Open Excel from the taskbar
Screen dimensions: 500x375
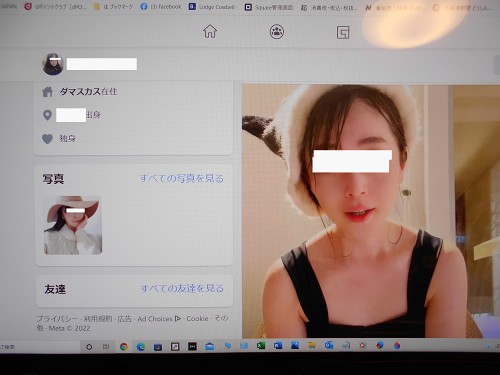pos(261,346)
